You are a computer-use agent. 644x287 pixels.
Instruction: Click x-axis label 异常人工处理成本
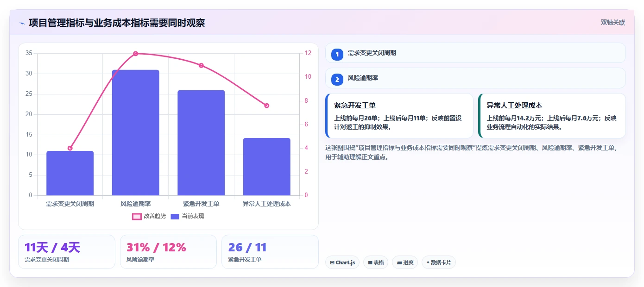(267, 204)
